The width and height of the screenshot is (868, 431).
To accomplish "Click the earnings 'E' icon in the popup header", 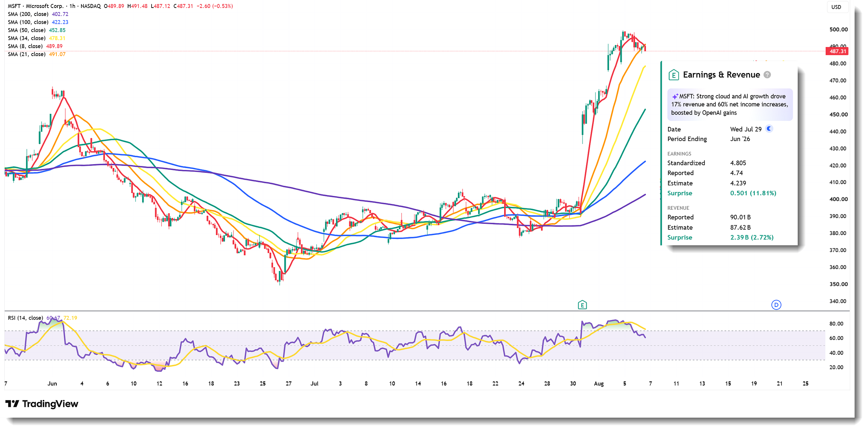I will click(673, 75).
